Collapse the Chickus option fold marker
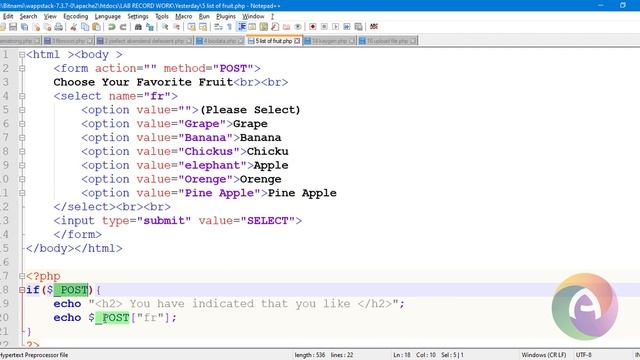This screenshot has width=640, height=360. click(22, 151)
